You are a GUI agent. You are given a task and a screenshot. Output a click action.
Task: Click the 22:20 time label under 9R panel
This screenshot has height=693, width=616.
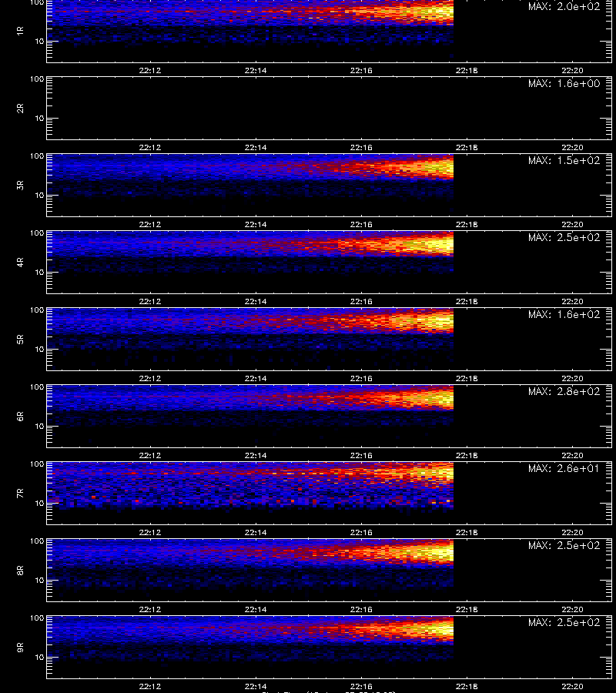pyautogui.click(x=573, y=686)
